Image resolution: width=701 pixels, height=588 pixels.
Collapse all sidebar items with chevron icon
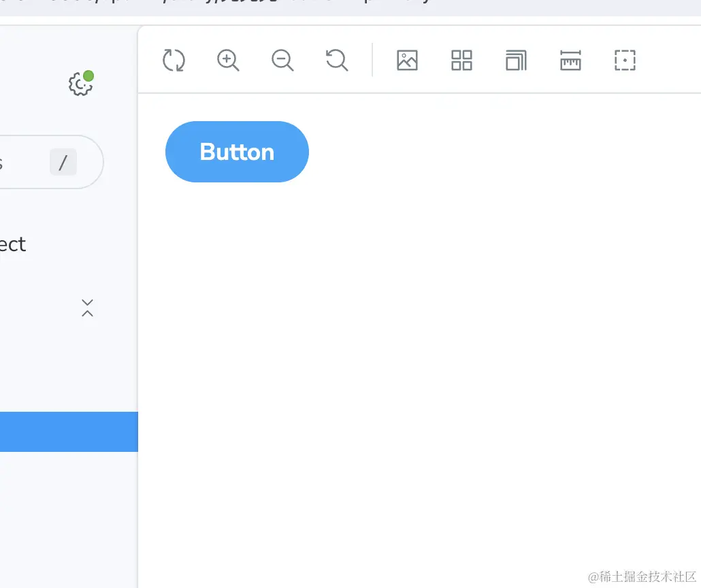coord(88,308)
